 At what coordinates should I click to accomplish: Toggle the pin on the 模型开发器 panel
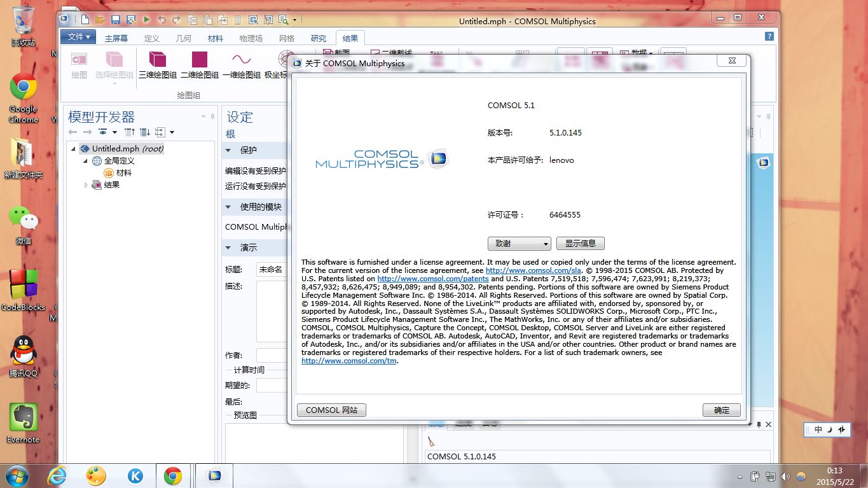212,116
